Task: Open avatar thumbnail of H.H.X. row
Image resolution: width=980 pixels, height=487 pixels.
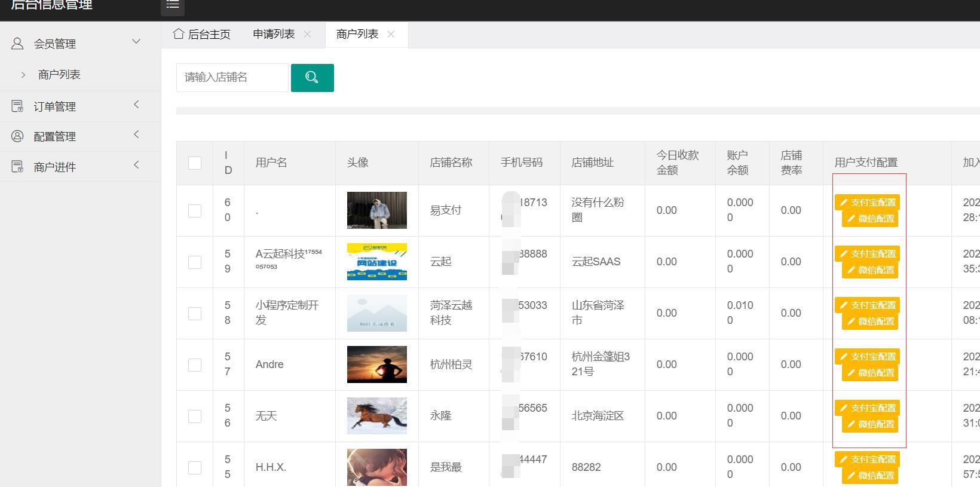Action: [x=377, y=467]
